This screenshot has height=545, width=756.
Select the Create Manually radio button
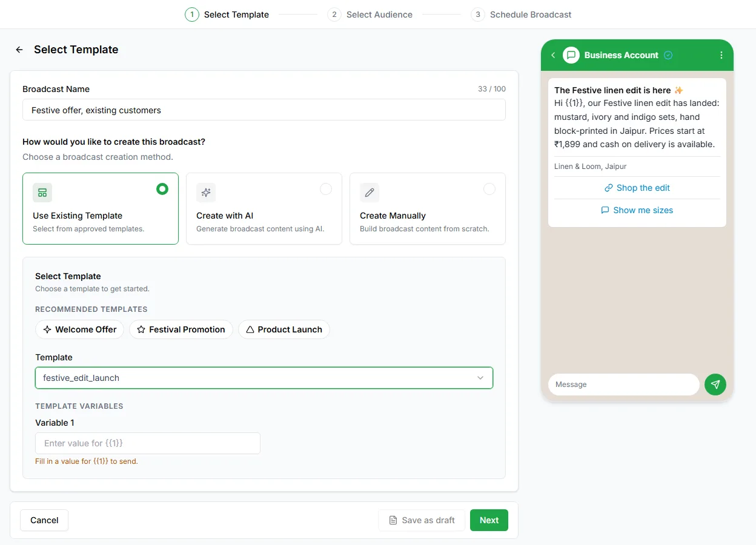(x=489, y=189)
